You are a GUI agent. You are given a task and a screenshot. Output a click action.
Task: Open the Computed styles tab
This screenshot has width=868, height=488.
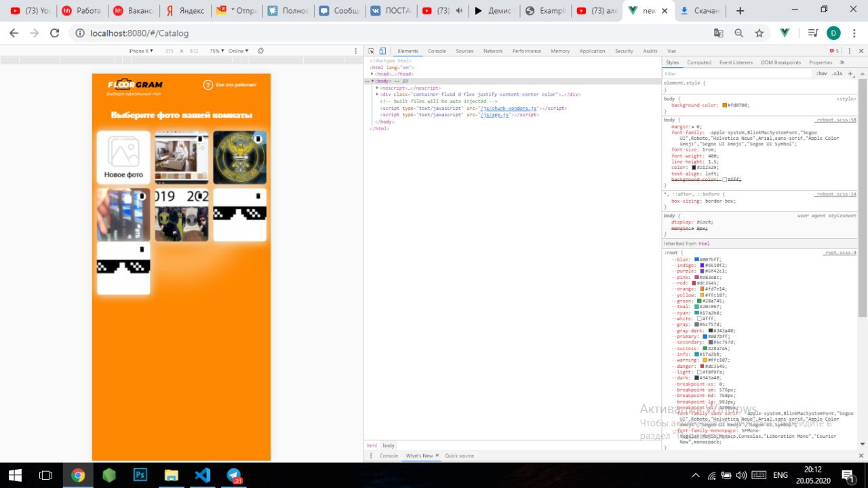tap(699, 62)
